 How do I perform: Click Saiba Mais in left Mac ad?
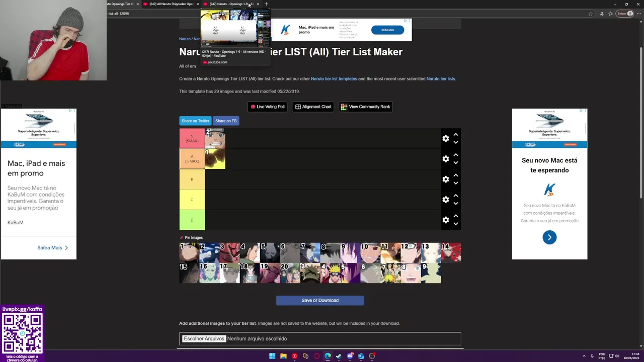coord(52,247)
